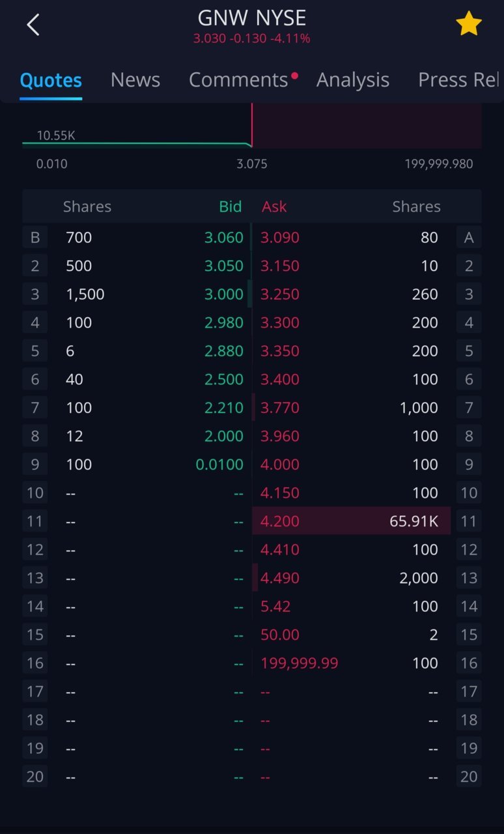The width and height of the screenshot is (504, 834).
Task: Tap the back arrow icon
Action: (x=33, y=25)
